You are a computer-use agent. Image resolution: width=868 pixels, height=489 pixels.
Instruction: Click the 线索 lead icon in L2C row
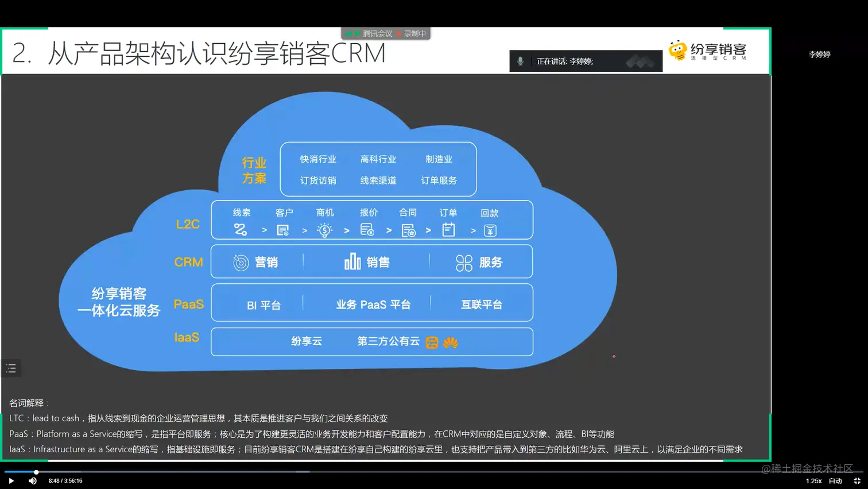click(x=241, y=230)
